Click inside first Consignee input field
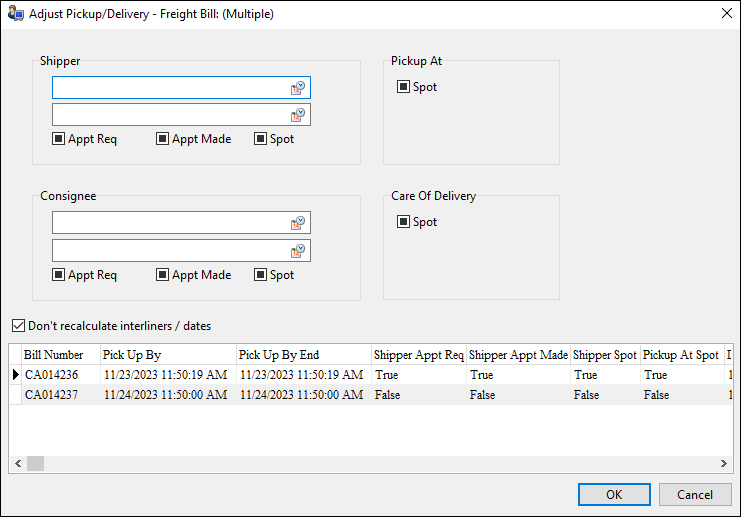741x517 pixels. pyautogui.click(x=168, y=223)
